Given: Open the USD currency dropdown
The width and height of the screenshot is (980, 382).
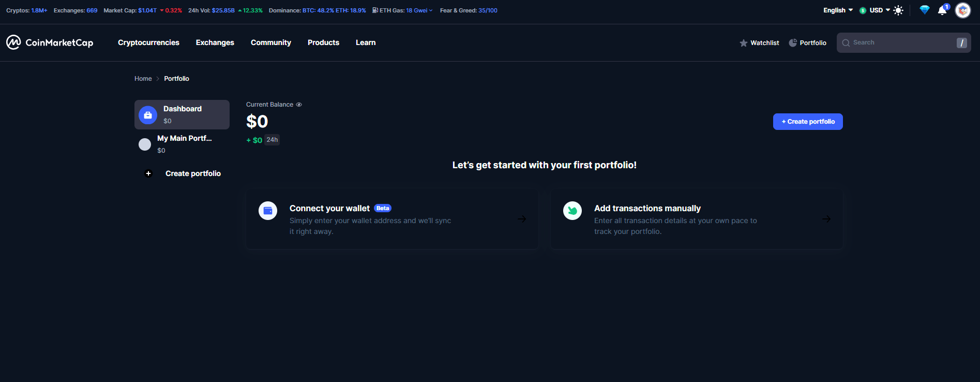Looking at the screenshot, I should click(879, 10).
